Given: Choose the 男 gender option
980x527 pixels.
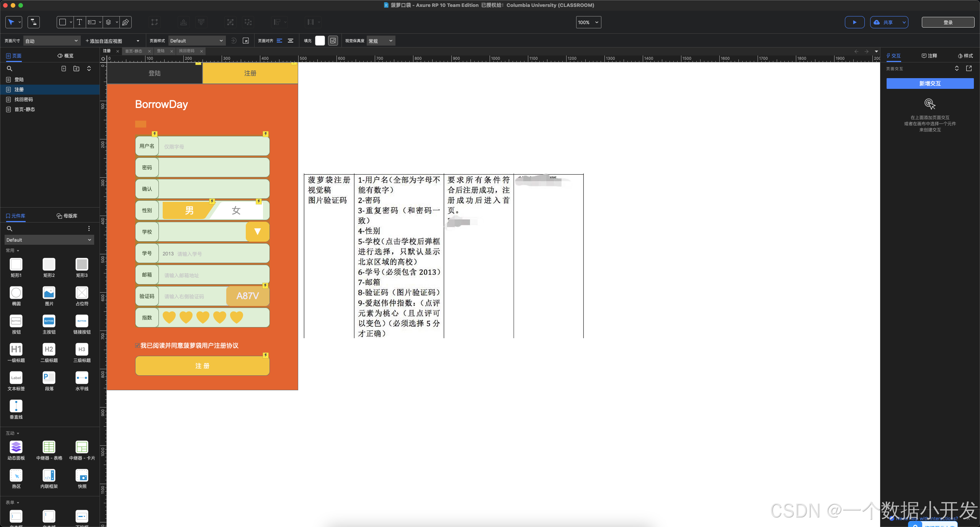Looking at the screenshot, I should [x=189, y=210].
